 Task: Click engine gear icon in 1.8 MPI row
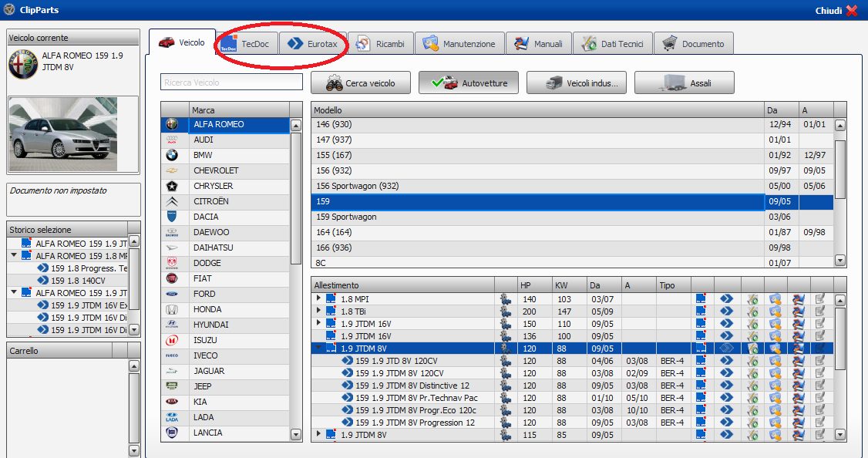coord(506,299)
